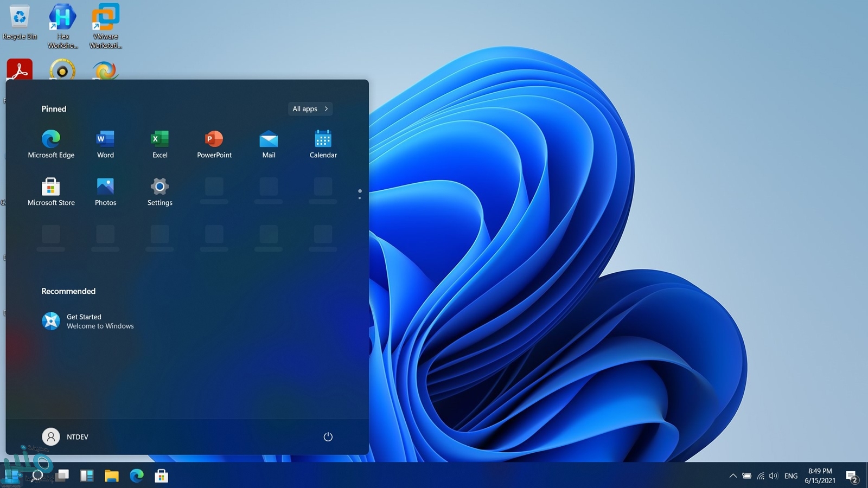
Task: Launch Word from the pinned apps
Action: click(105, 144)
